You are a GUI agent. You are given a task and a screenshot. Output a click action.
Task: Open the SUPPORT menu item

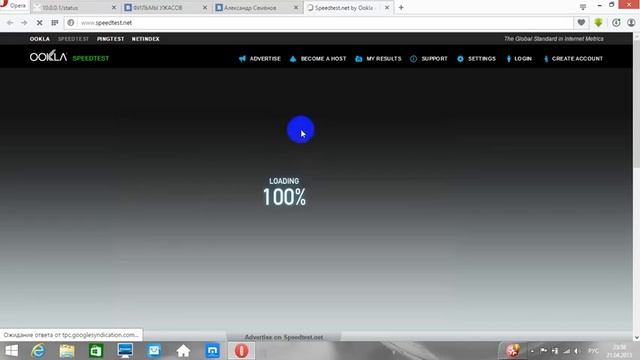429,59
